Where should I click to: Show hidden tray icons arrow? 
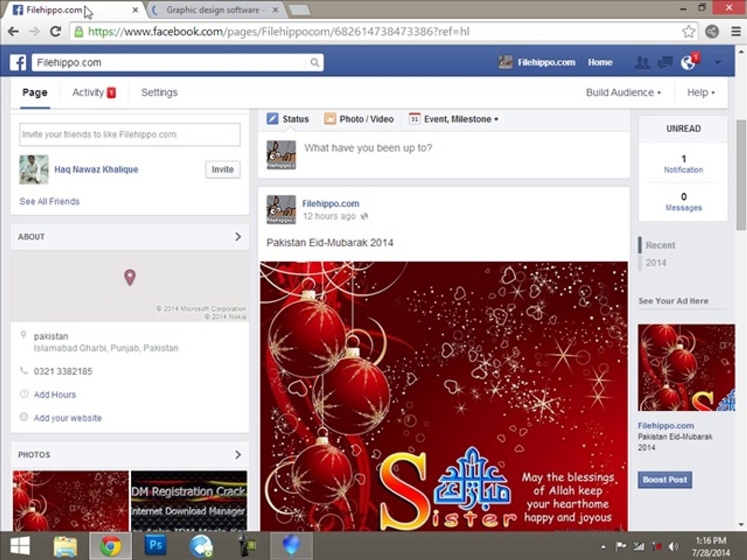[603, 547]
